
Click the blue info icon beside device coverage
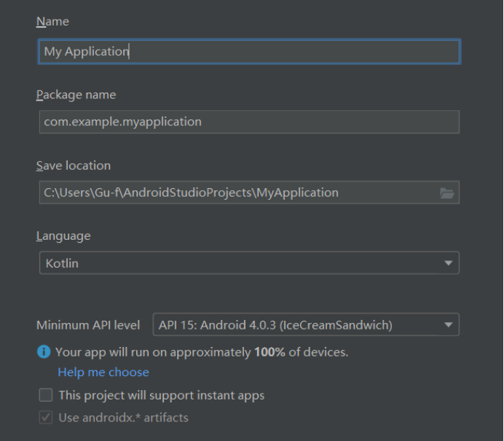click(44, 352)
